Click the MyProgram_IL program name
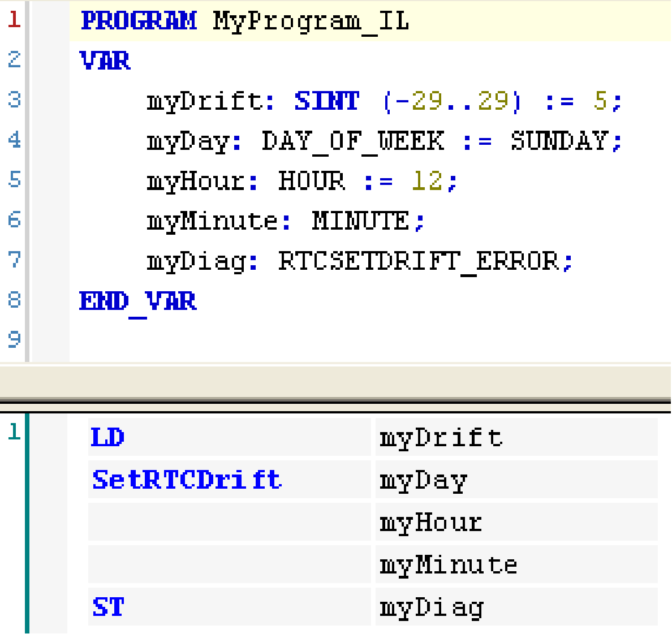 pyautogui.click(x=311, y=21)
